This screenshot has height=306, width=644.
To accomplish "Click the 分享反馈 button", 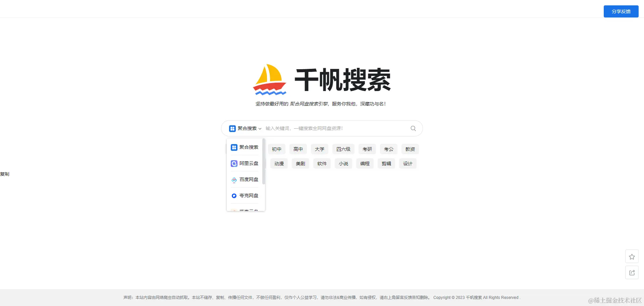I will point(621,11).
